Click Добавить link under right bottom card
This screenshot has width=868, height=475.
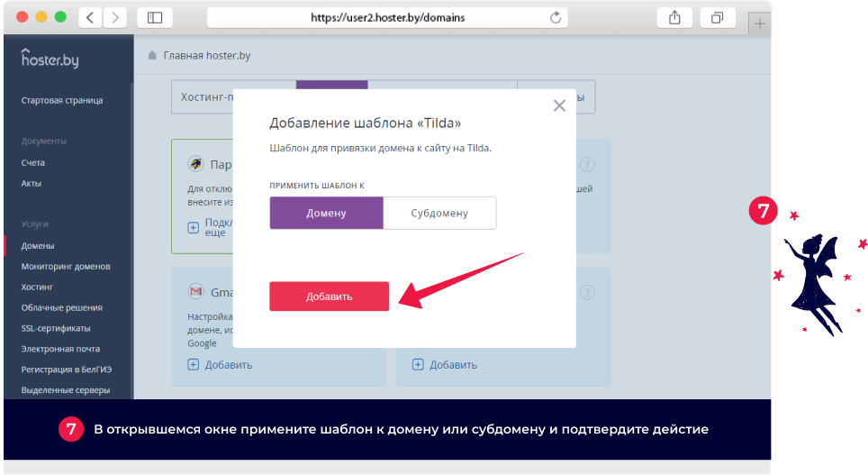pyautogui.click(x=454, y=365)
